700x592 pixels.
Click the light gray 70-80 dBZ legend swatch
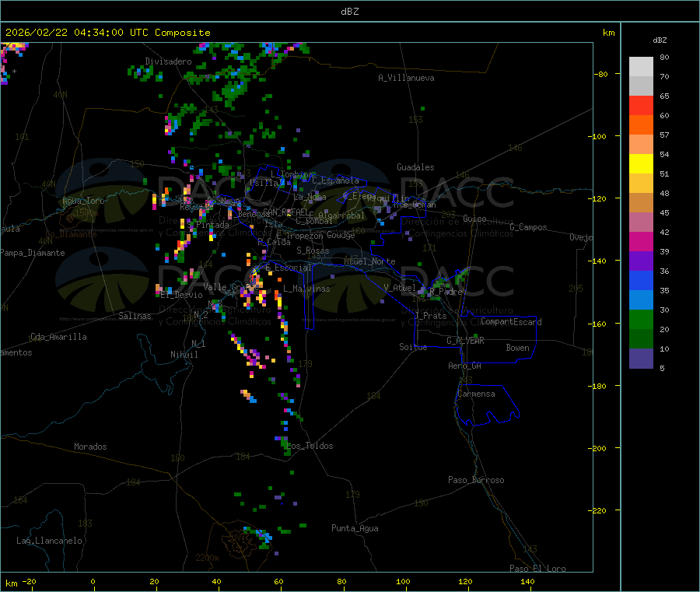641,67
